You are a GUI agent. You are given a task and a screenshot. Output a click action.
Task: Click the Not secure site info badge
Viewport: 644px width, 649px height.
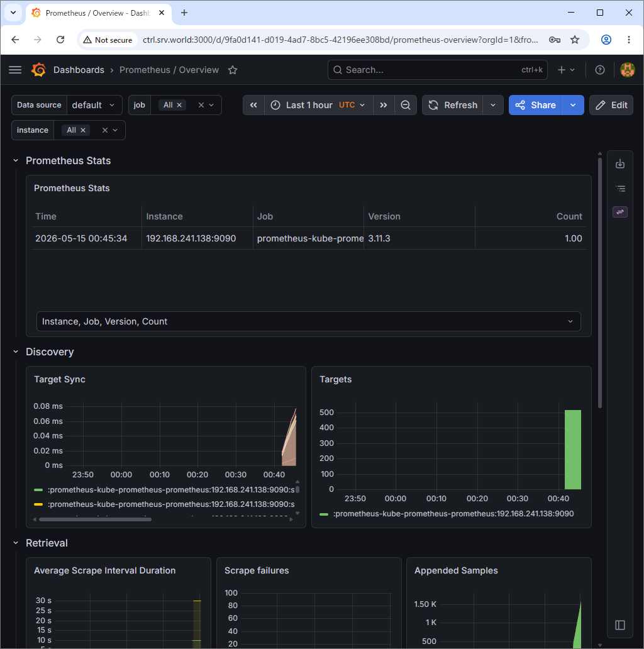click(x=108, y=40)
